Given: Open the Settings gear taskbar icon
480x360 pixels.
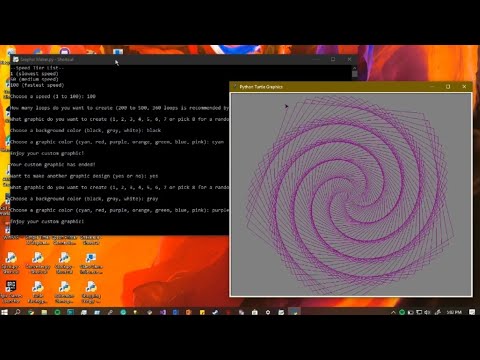Looking at the screenshot, I should pos(268,312).
